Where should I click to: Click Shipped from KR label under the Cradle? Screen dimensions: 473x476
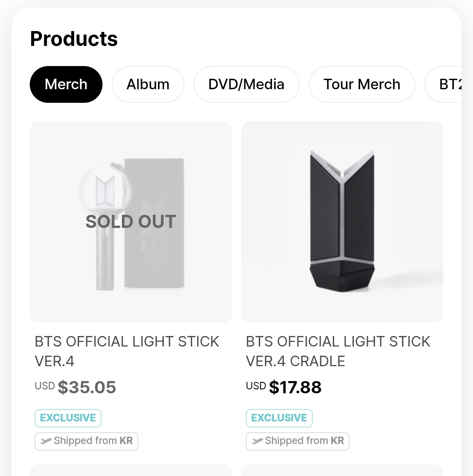point(304,441)
